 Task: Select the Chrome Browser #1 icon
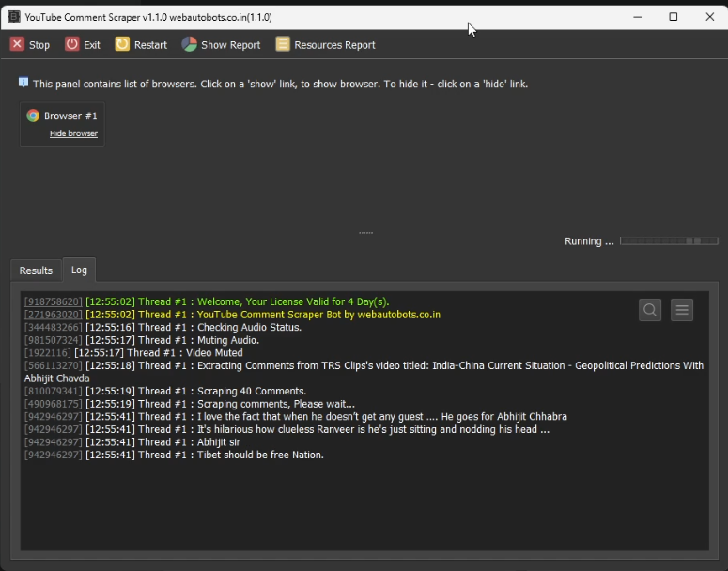(33, 116)
